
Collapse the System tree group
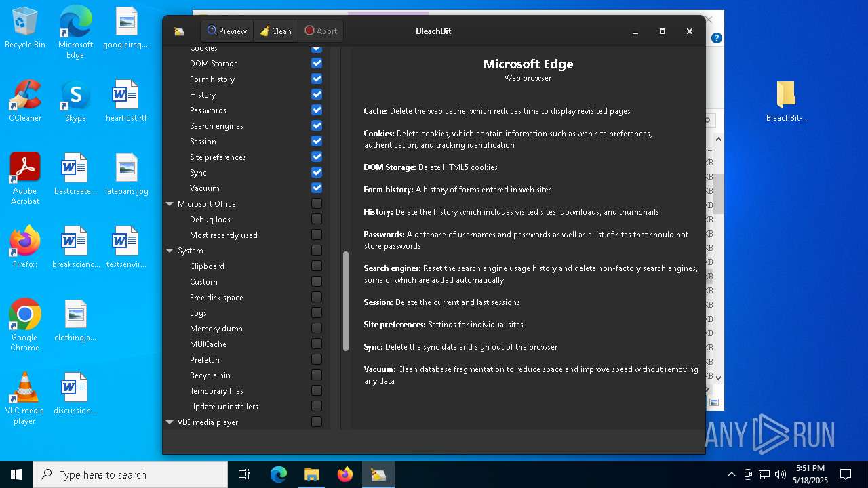pyautogui.click(x=170, y=251)
